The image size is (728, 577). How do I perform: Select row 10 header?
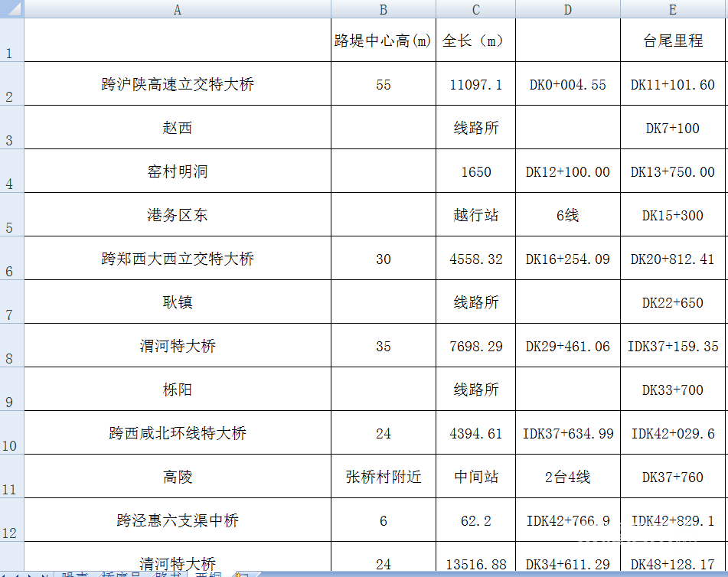pos(11,433)
